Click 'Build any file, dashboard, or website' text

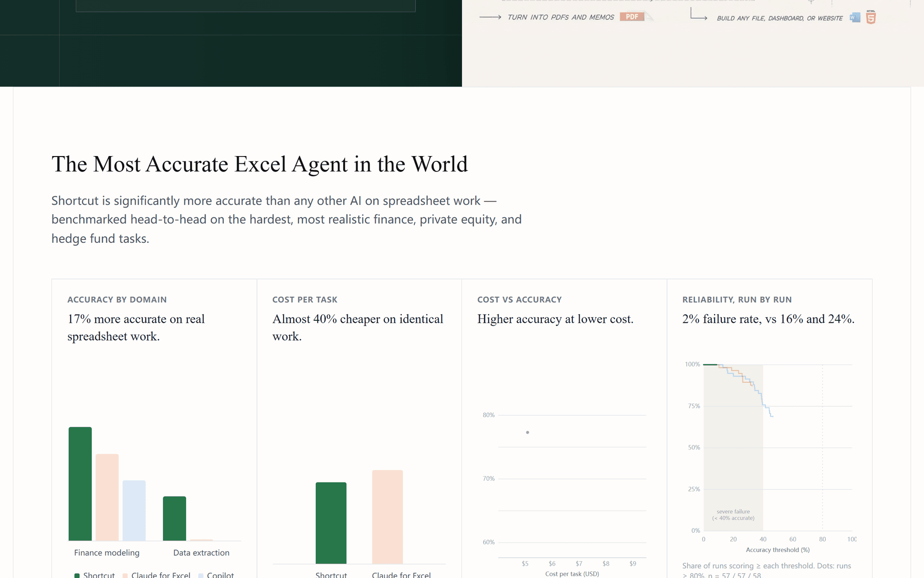tap(780, 18)
